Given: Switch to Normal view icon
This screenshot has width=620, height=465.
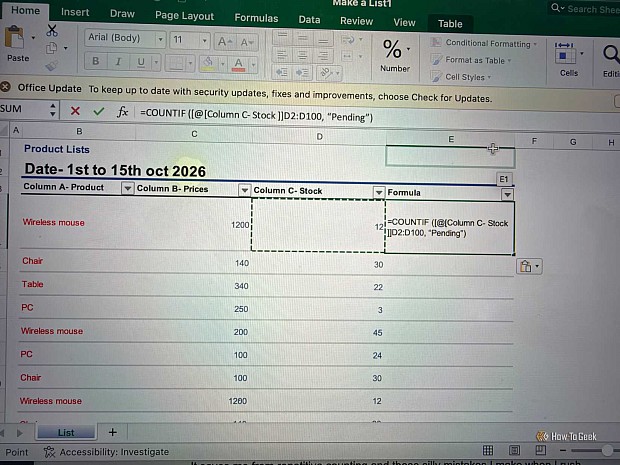Looking at the screenshot, I should [x=488, y=450].
